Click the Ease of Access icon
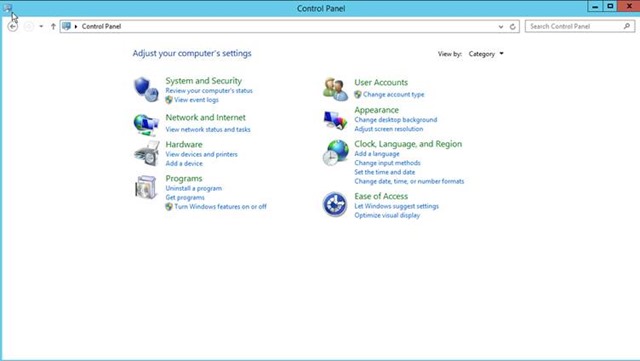The height and width of the screenshot is (361, 640). (335, 204)
